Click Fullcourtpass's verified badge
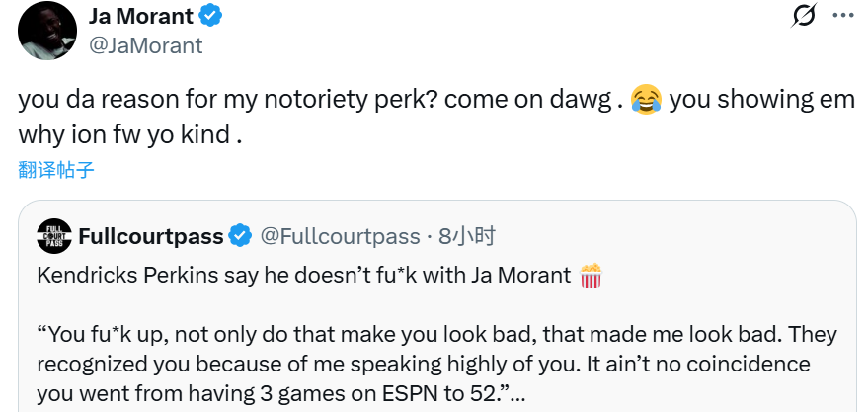 click(240, 236)
